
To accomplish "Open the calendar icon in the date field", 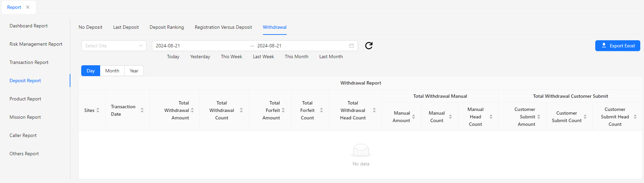I will coord(352,46).
